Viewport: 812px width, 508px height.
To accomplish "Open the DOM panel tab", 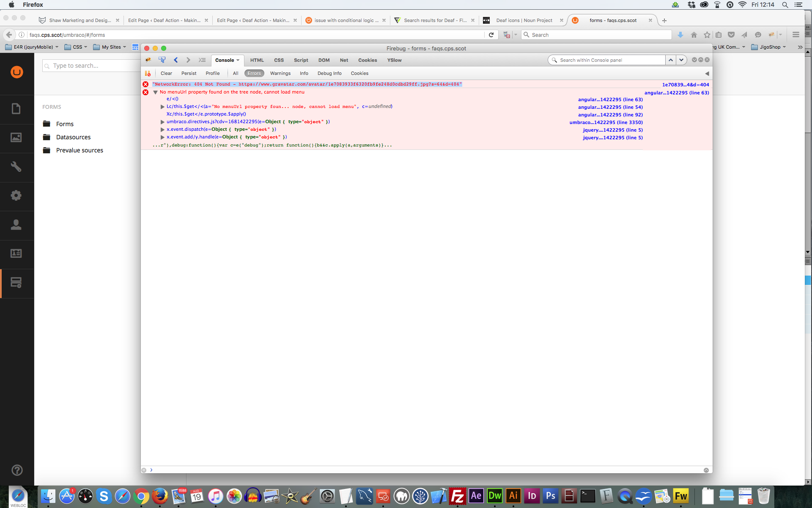I will [324, 60].
